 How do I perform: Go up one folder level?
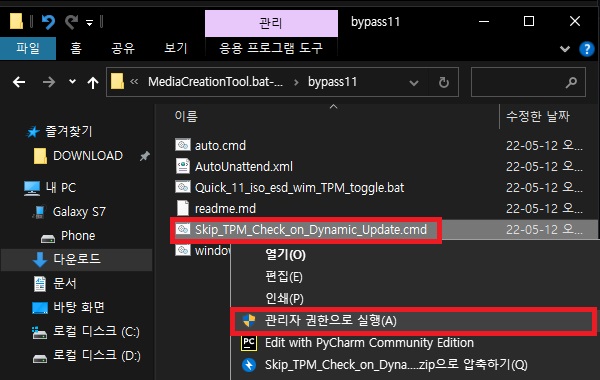point(93,82)
